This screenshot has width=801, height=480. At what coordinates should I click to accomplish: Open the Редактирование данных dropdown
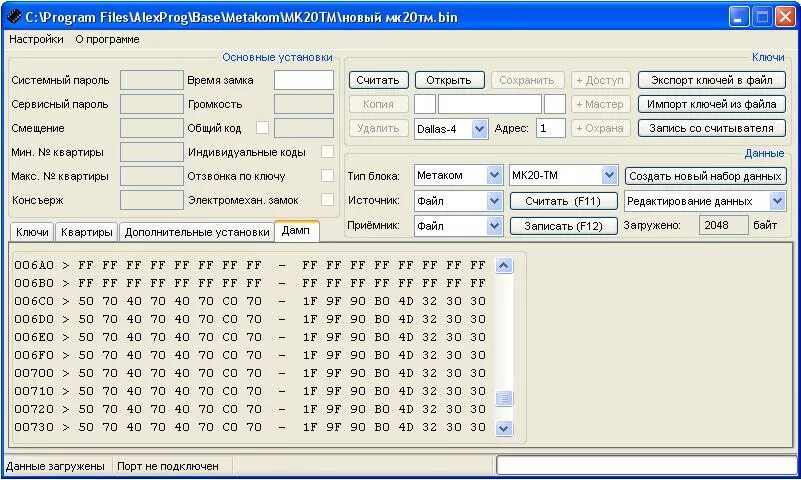click(x=777, y=201)
